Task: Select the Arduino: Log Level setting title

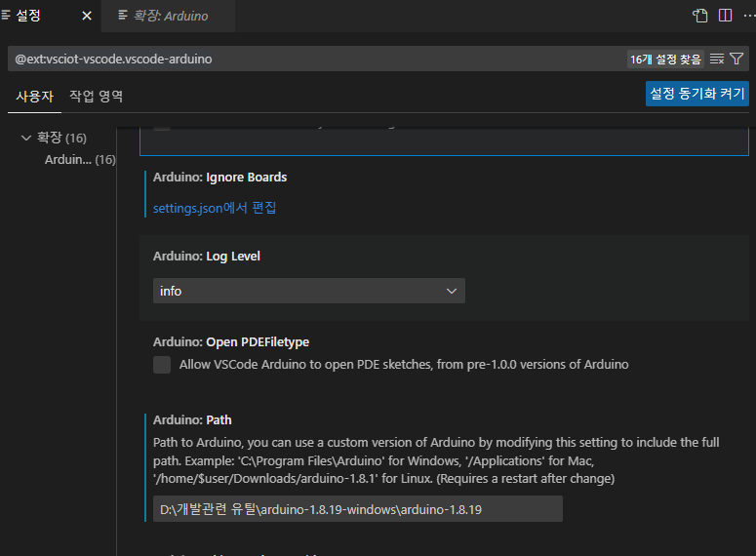Action: pyautogui.click(x=207, y=257)
